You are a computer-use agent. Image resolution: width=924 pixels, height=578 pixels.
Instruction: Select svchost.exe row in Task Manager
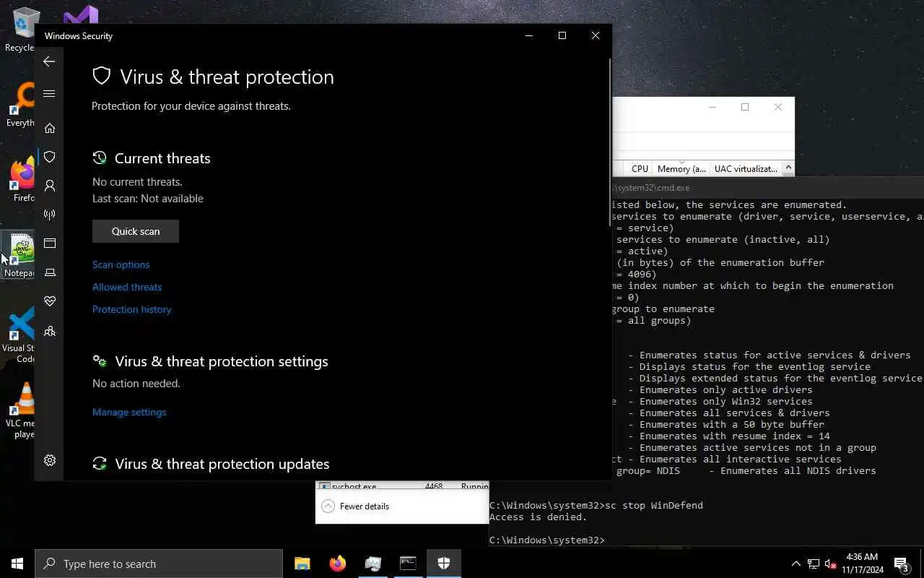403,487
